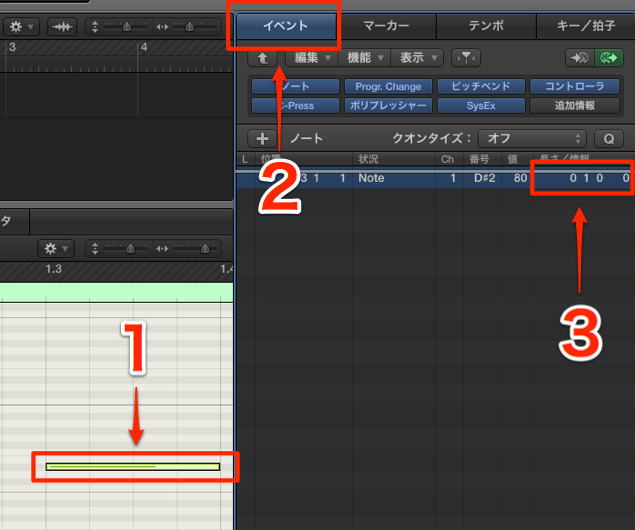Open the マーカー tab
The image size is (635, 530).
[x=386, y=26]
